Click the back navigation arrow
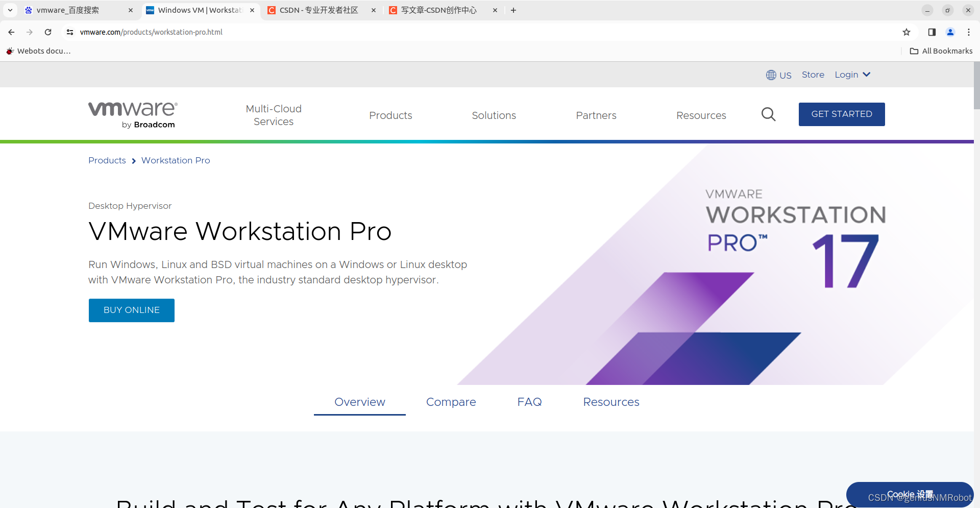The image size is (980, 508). 11,32
